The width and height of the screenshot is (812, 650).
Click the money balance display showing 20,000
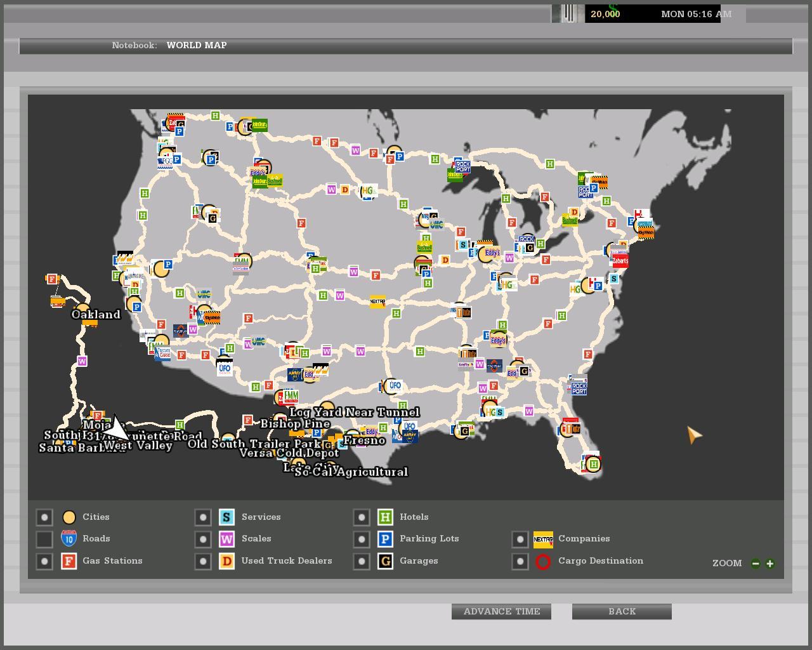tap(605, 14)
